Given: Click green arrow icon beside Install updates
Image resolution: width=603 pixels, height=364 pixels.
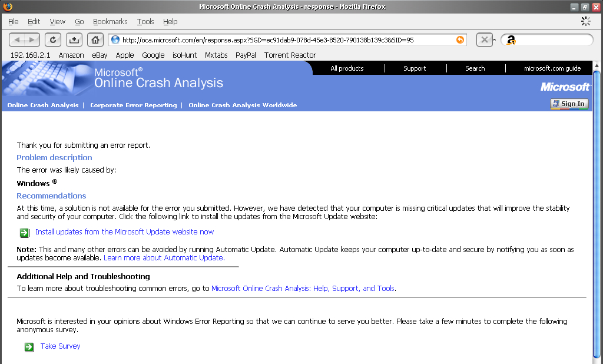Looking at the screenshot, I should (x=25, y=233).
